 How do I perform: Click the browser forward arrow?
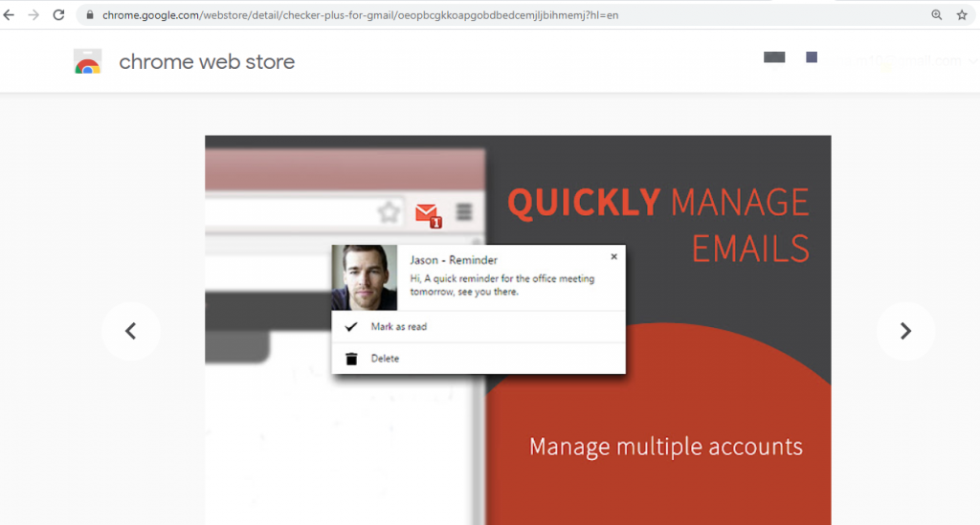point(33,15)
